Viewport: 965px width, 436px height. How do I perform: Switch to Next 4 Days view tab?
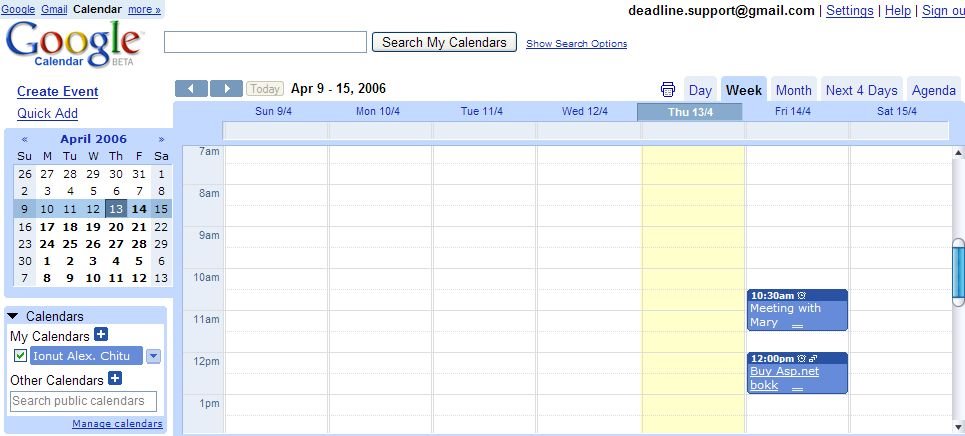point(862,91)
